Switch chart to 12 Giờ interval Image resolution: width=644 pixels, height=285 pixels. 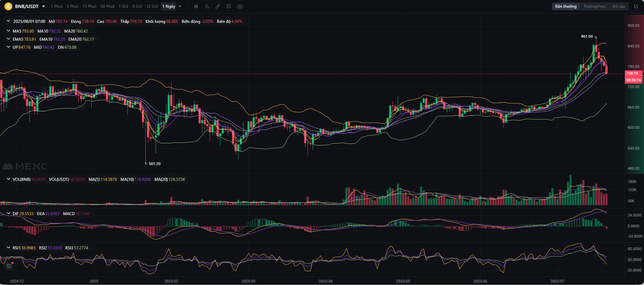click(152, 6)
